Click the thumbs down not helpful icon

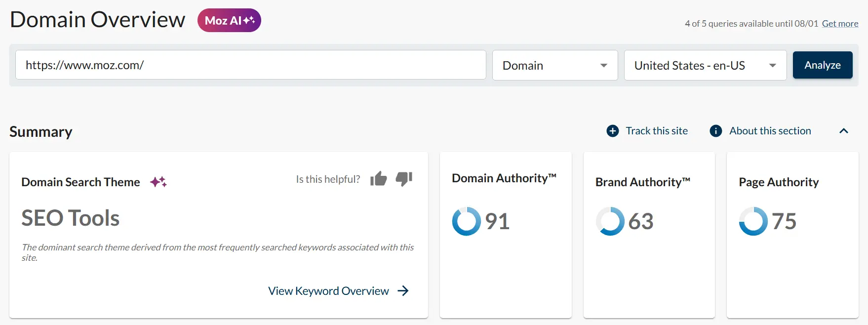click(404, 179)
